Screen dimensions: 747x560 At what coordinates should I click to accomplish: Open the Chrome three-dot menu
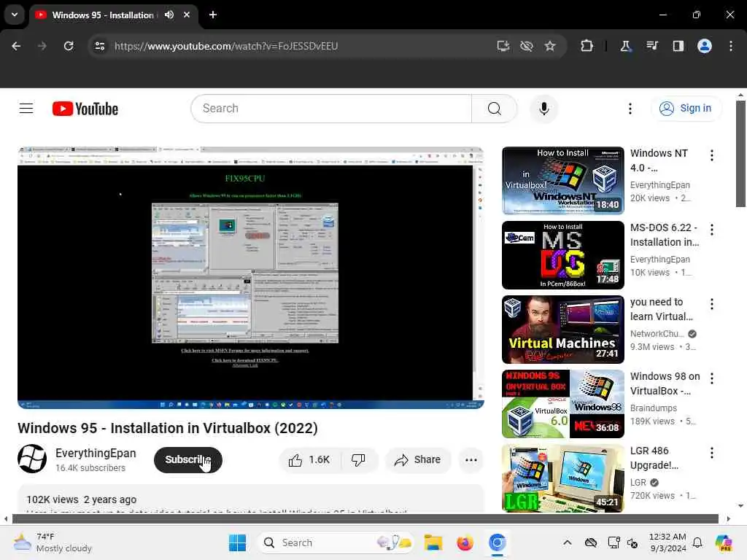click(x=731, y=46)
